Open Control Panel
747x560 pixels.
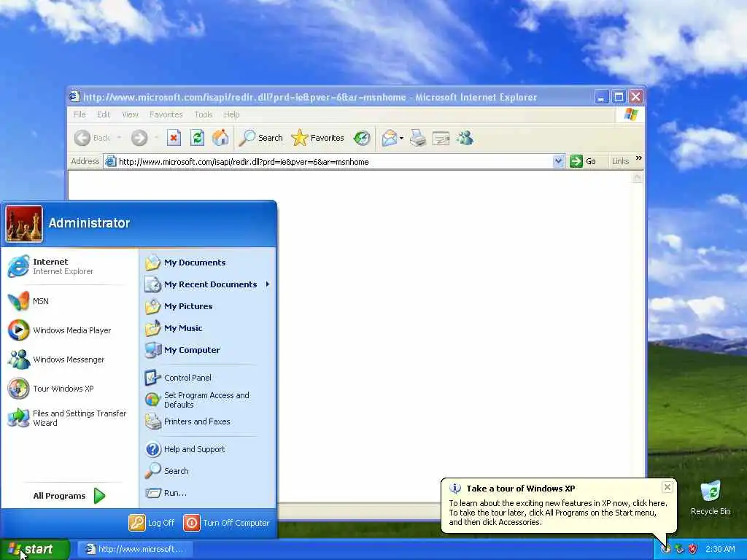208,378
